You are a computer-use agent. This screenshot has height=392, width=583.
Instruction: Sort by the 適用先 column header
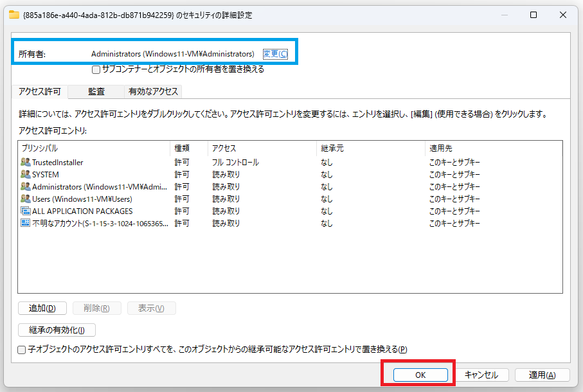494,148
